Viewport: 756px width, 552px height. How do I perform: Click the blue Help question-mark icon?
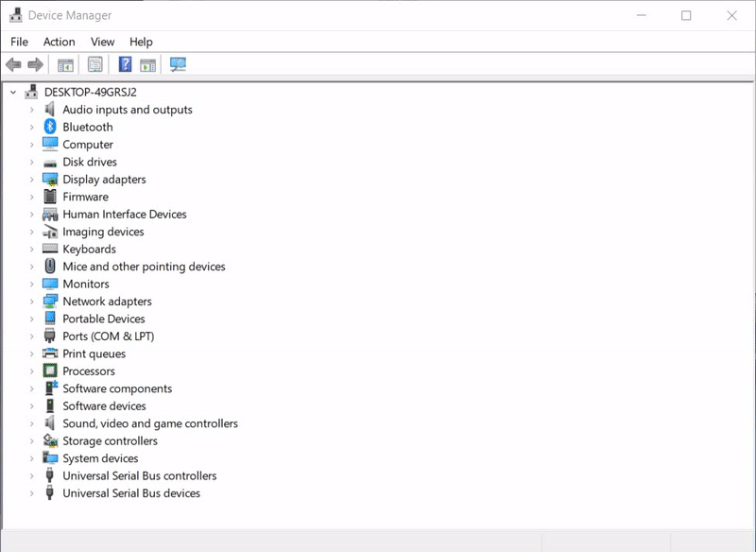click(x=125, y=64)
